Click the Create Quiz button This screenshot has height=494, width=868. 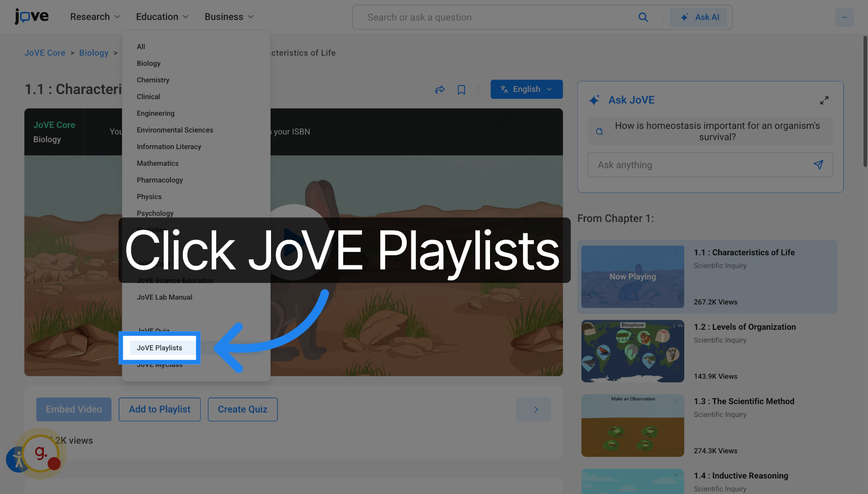click(242, 409)
